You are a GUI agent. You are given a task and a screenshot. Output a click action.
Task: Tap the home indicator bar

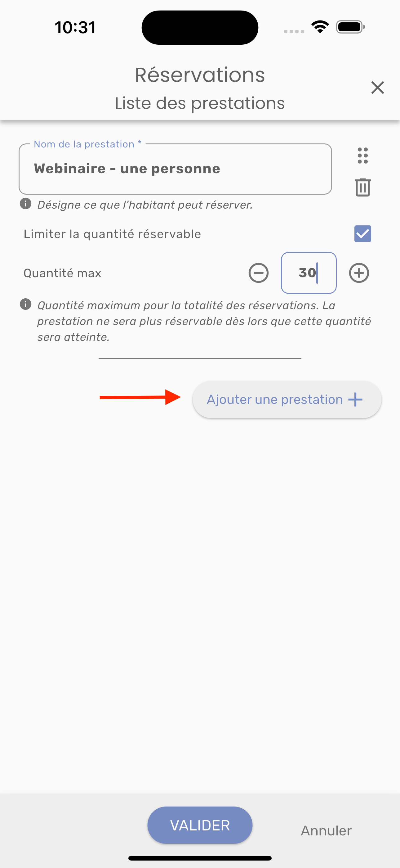pos(200,858)
